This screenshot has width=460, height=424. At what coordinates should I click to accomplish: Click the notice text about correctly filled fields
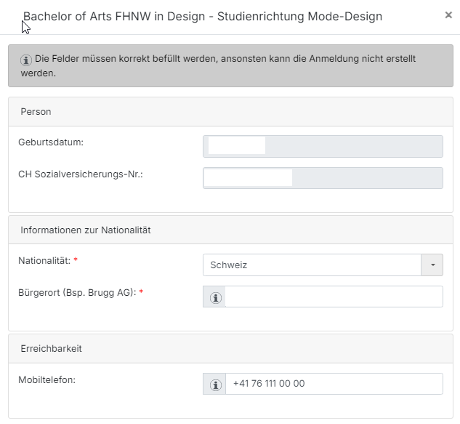pyautogui.click(x=218, y=66)
